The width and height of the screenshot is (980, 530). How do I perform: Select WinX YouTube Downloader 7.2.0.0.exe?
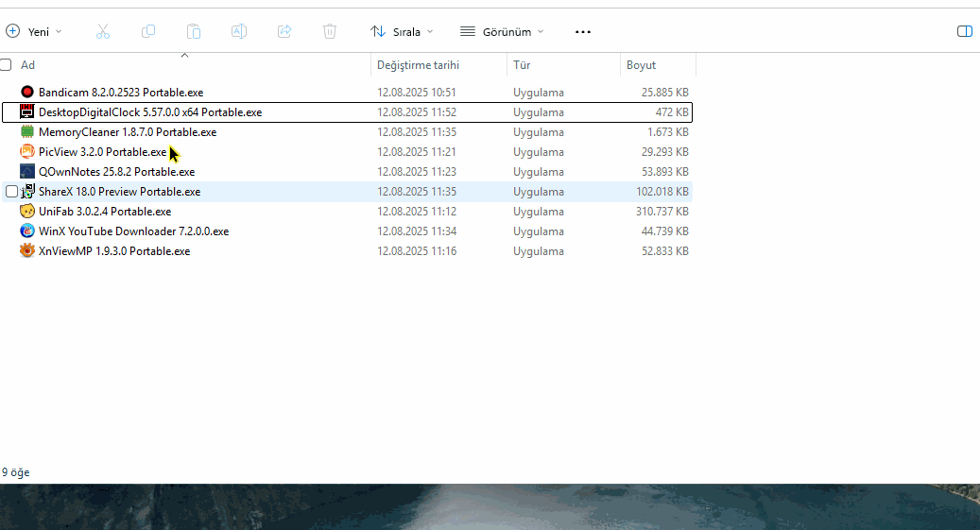[x=134, y=231]
